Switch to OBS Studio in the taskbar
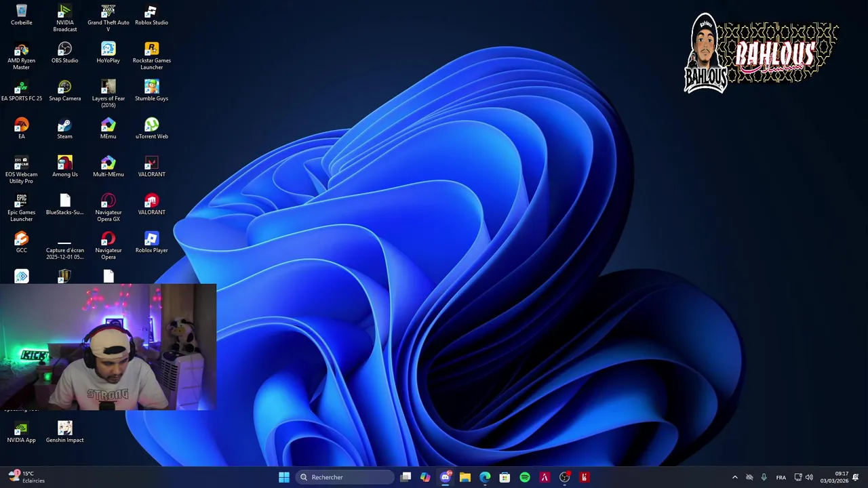This screenshot has width=868, height=488. click(x=564, y=477)
